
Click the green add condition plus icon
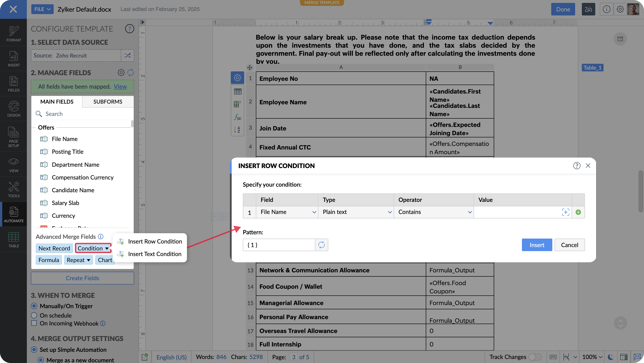pos(578,212)
